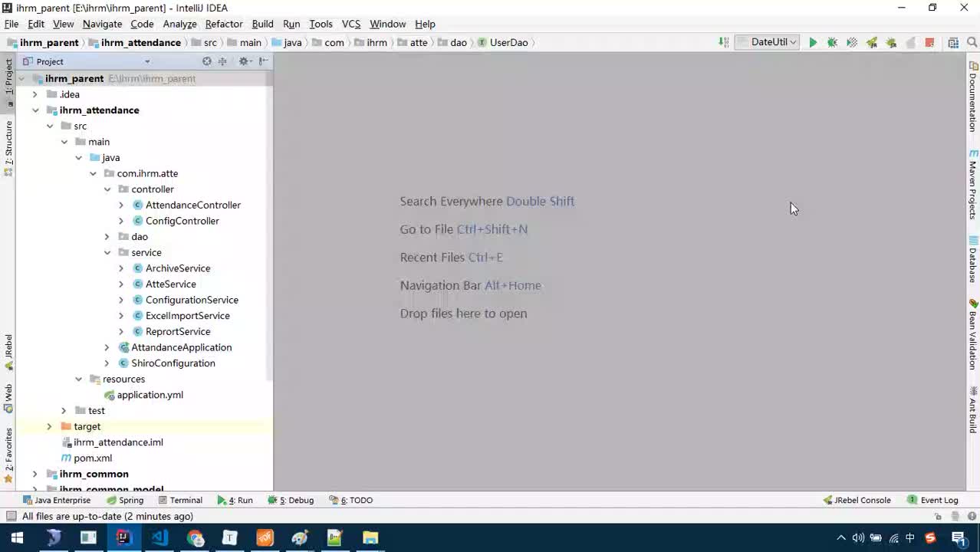Open the 6: TODO tool window

point(351,500)
